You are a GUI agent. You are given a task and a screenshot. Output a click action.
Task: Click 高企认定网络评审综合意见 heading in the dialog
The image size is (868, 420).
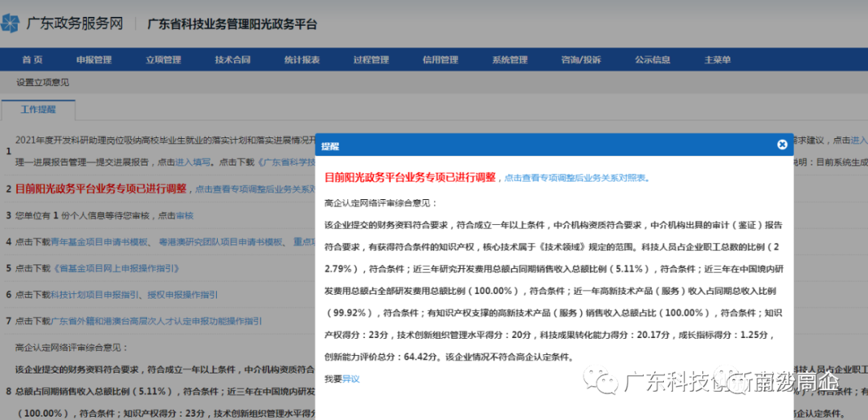tap(380, 202)
